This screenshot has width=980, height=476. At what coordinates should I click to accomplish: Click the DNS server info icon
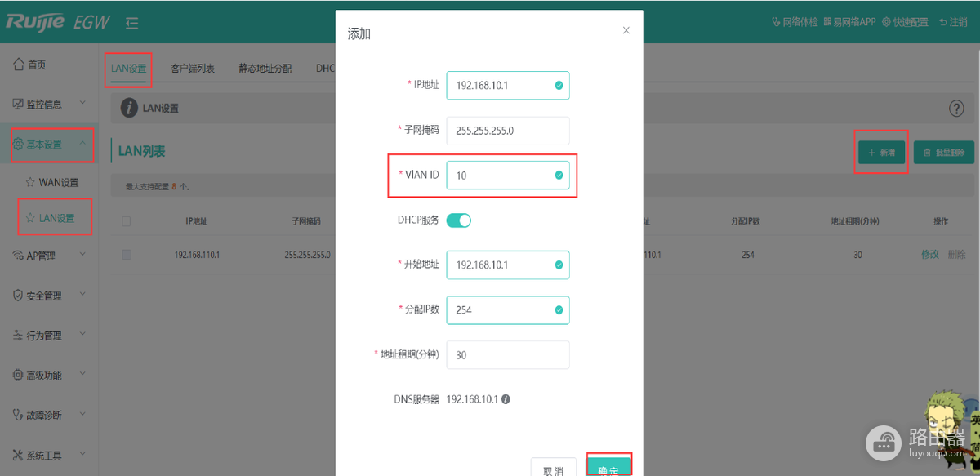506,399
